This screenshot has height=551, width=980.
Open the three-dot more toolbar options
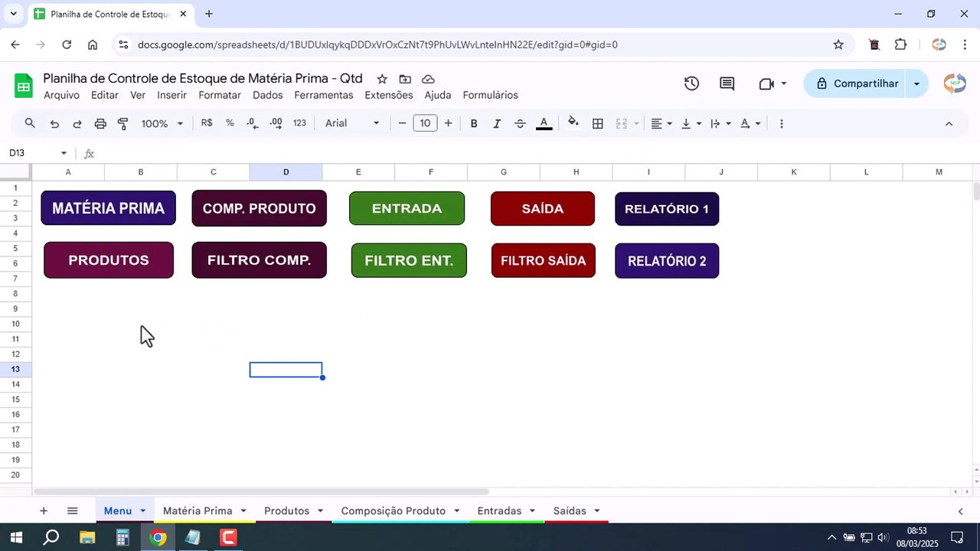pyautogui.click(x=781, y=123)
